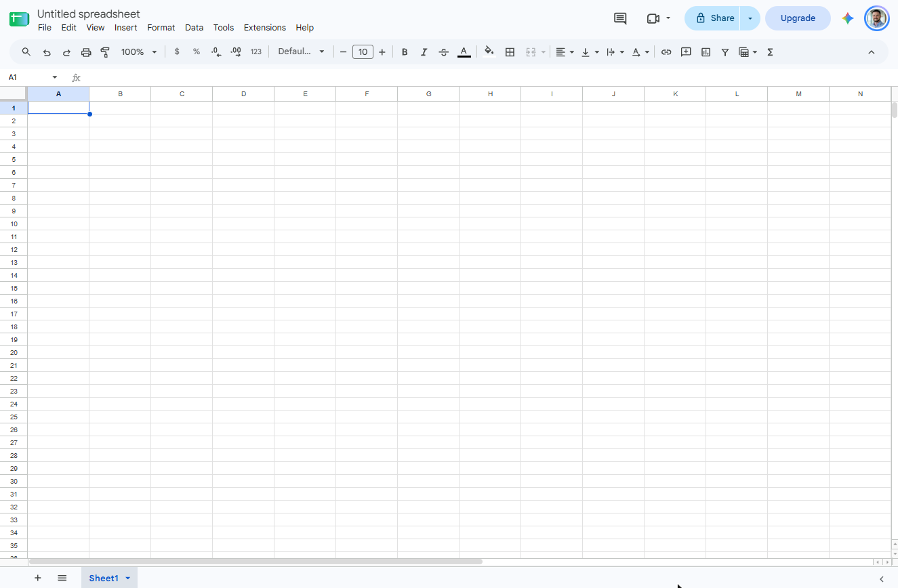Click the Insert comment icon
Image resolution: width=898 pixels, height=588 pixels.
[686, 52]
